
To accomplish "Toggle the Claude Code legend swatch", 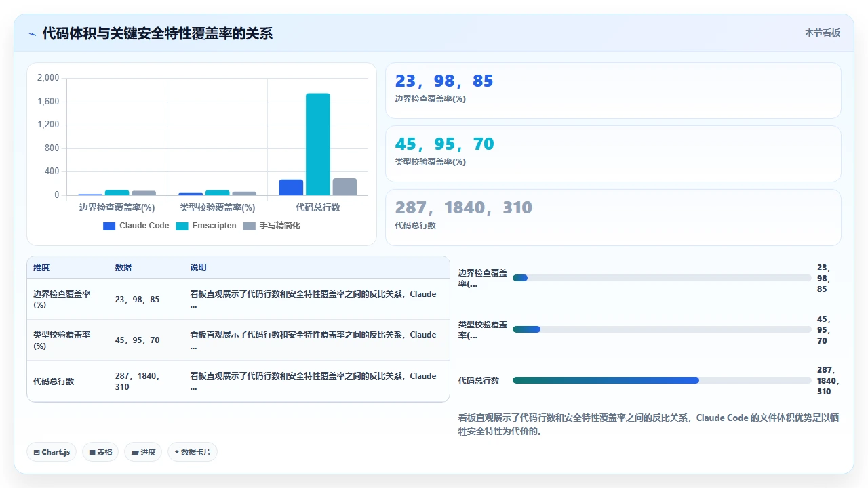I will coord(109,226).
